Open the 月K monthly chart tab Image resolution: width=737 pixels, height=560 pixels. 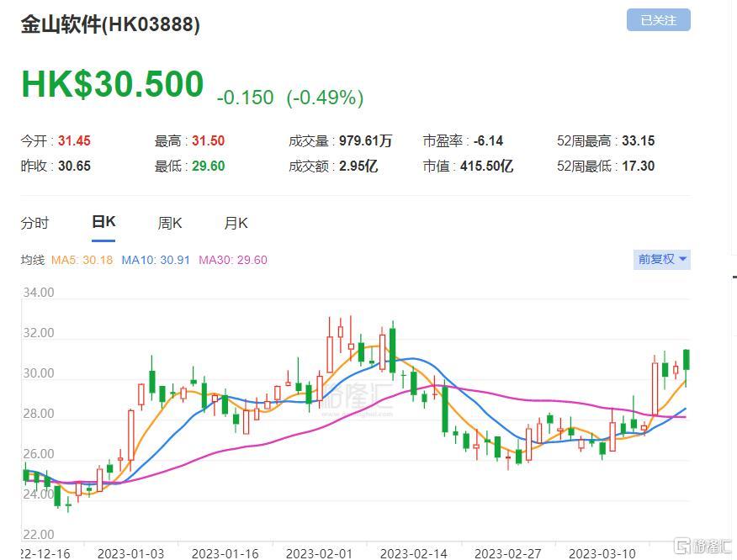[x=236, y=223]
